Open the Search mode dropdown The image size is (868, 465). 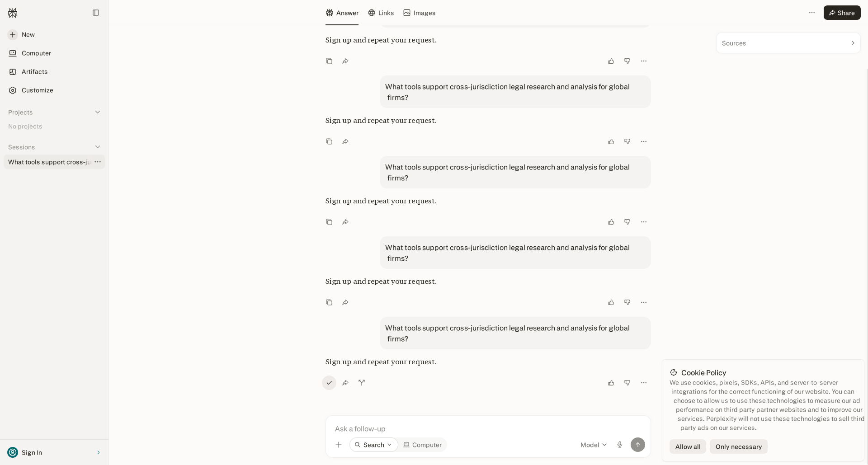pyautogui.click(x=373, y=445)
